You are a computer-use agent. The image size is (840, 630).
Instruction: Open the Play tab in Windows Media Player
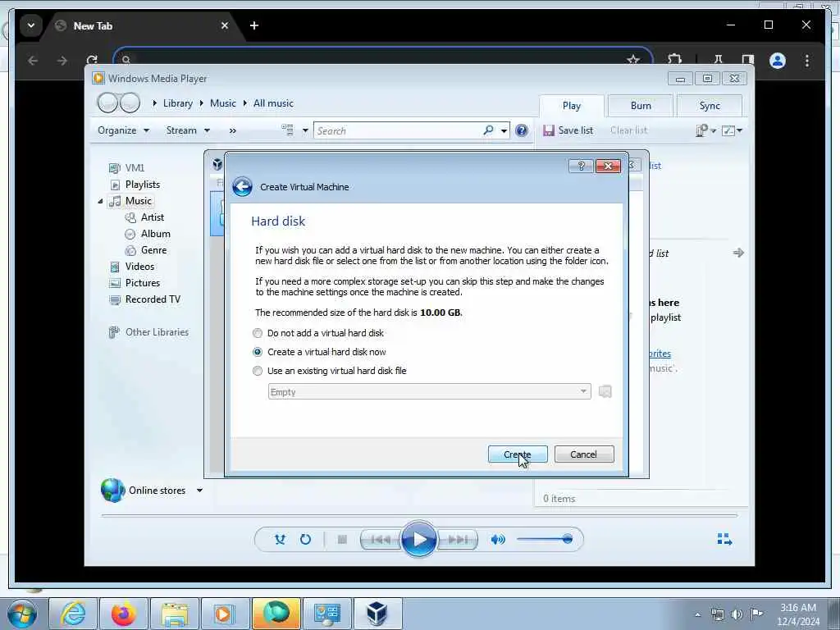pos(571,106)
